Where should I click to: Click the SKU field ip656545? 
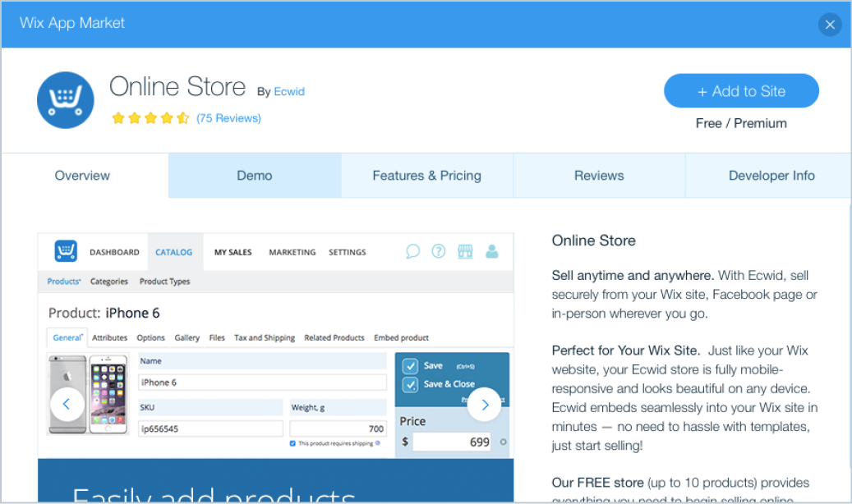(211, 428)
